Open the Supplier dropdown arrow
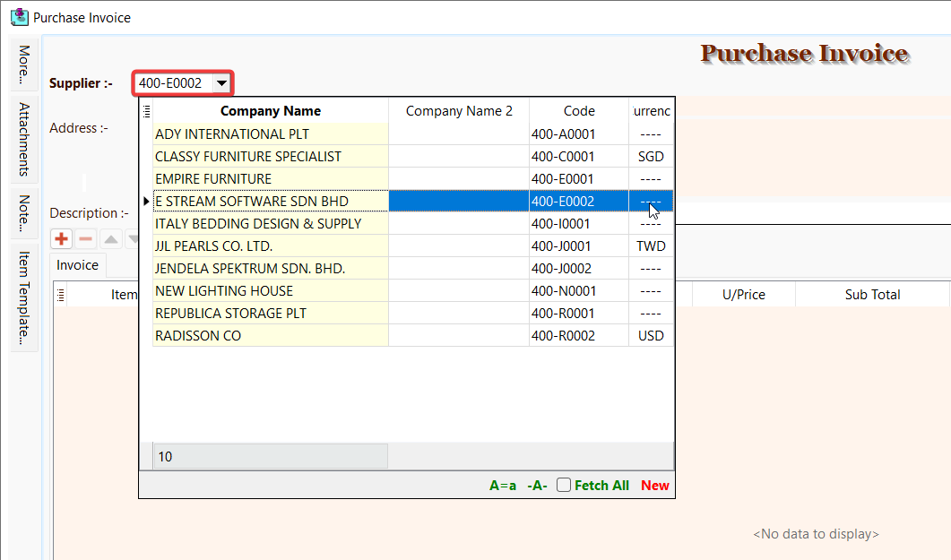The height and width of the screenshot is (560, 951). click(222, 83)
